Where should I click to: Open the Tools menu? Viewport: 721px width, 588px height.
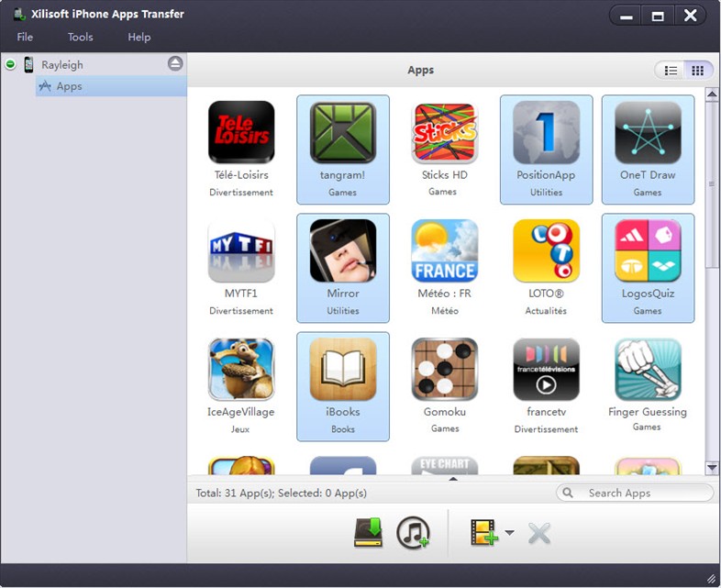80,37
